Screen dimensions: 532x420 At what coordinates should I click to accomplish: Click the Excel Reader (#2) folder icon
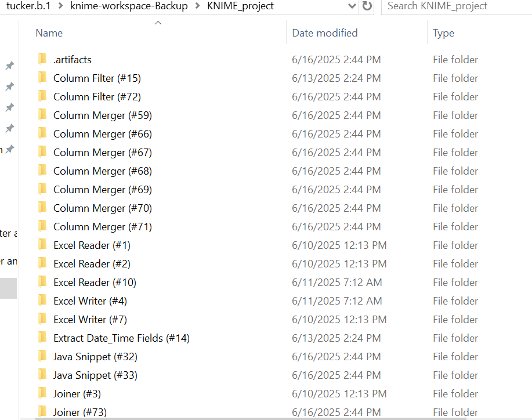click(x=42, y=263)
